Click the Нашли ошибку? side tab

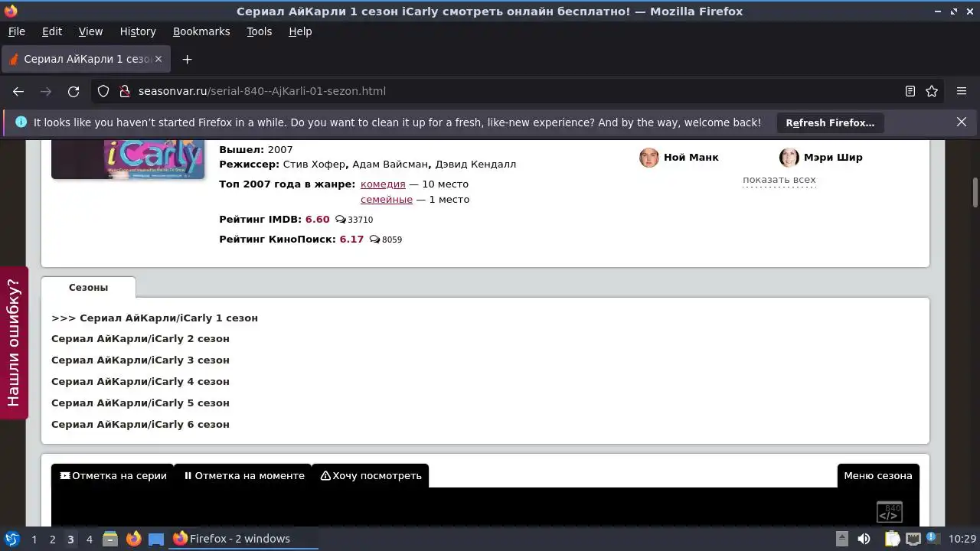(x=14, y=343)
